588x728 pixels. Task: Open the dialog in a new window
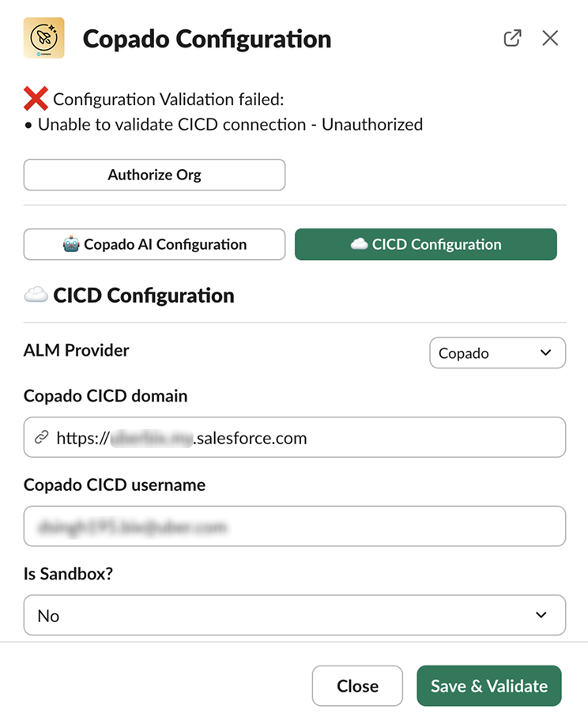(x=512, y=38)
